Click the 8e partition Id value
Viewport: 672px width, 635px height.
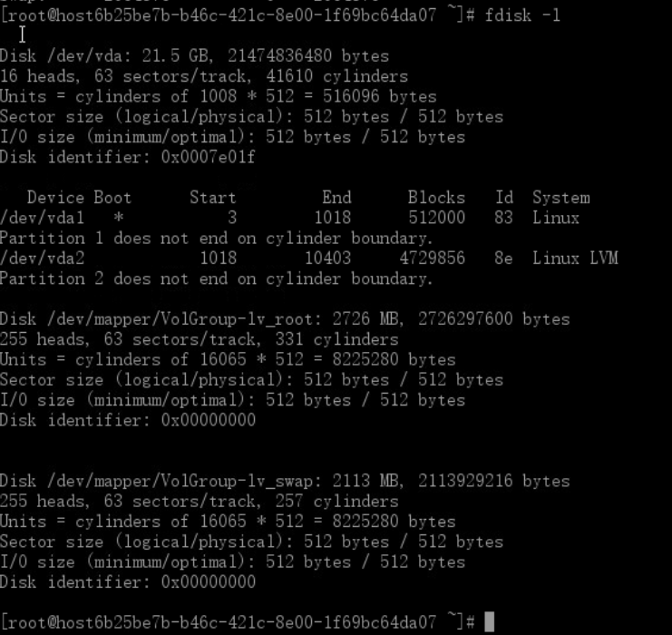tap(503, 259)
